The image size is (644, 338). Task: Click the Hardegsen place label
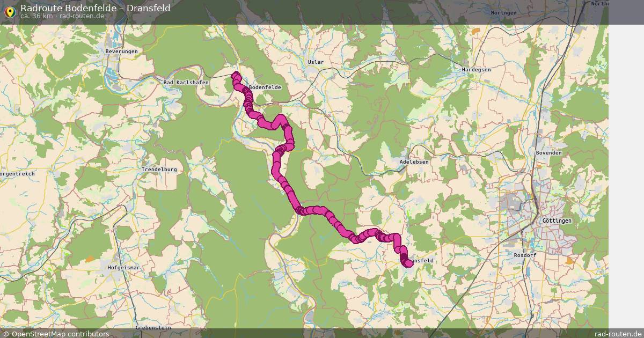pyautogui.click(x=477, y=69)
